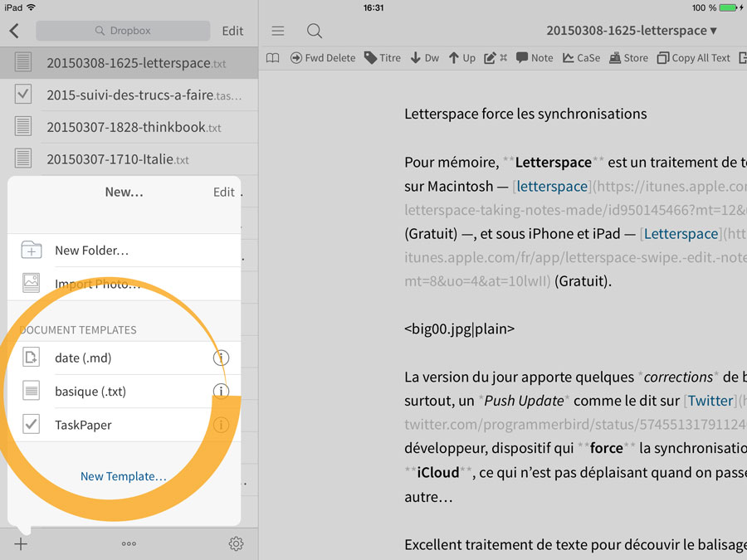Open the capitalized Letterspace link
Screen dimensions: 747x560
(x=681, y=234)
